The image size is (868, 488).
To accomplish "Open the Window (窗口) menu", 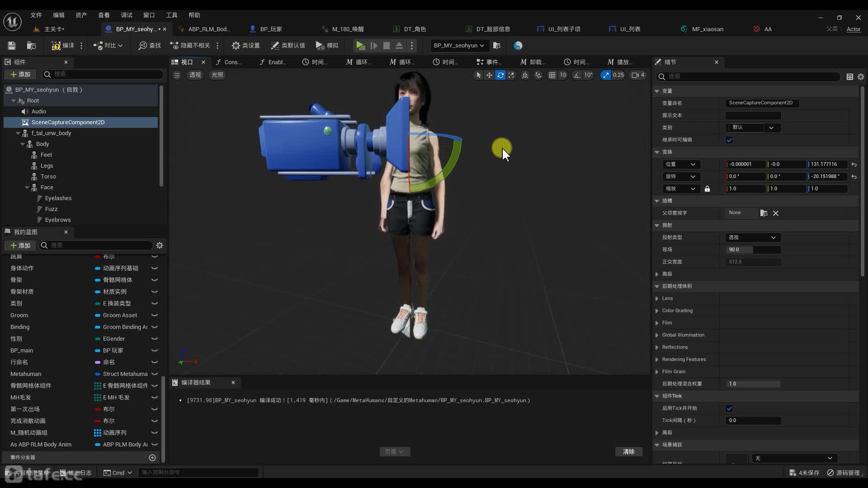I will click(149, 15).
